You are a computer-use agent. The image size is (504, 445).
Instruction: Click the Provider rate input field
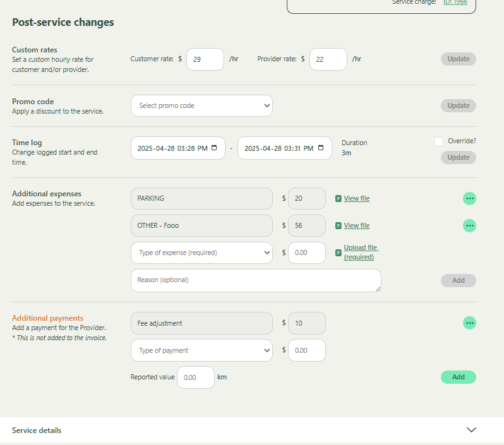[328, 59]
